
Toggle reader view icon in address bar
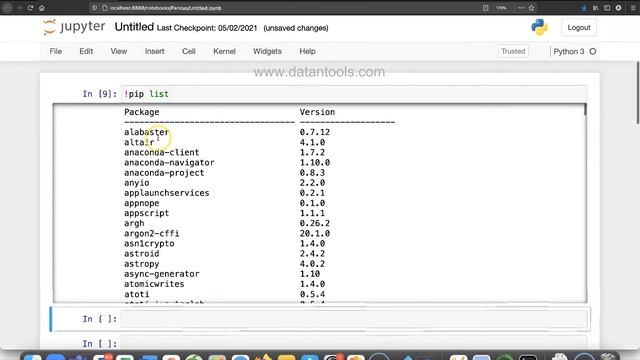(x=485, y=8)
